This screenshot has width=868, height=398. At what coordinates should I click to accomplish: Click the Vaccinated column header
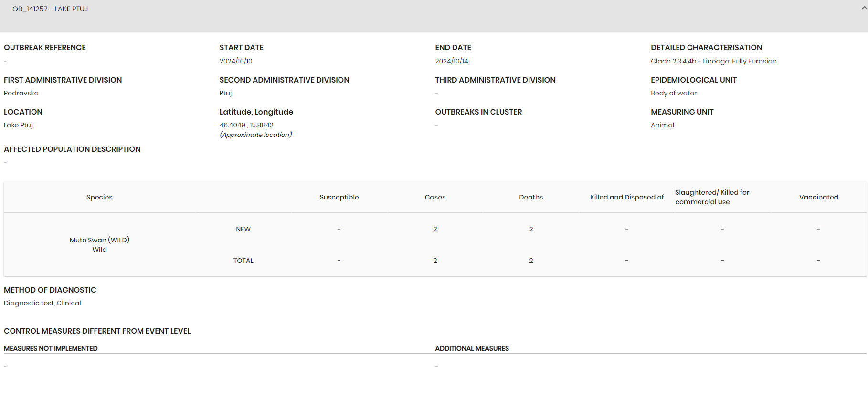point(818,197)
